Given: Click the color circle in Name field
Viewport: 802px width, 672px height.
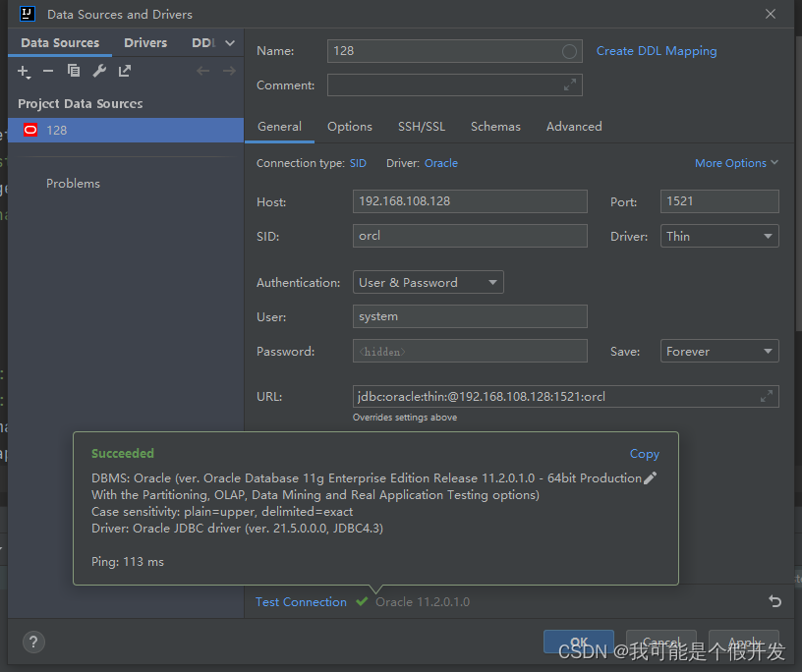Looking at the screenshot, I should 569,51.
